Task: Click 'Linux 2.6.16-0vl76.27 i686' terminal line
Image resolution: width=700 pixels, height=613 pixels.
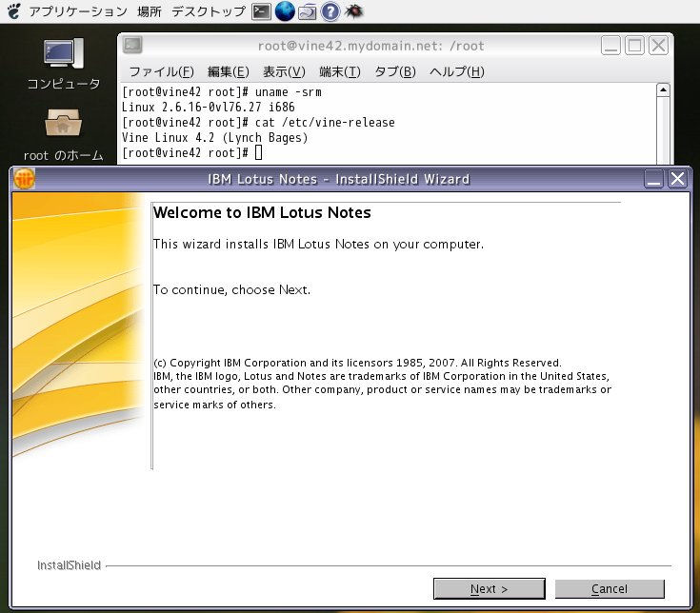Action: pos(208,107)
